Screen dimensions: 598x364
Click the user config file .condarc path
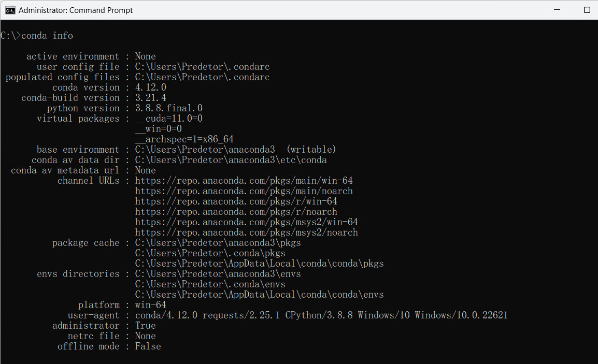[202, 67]
